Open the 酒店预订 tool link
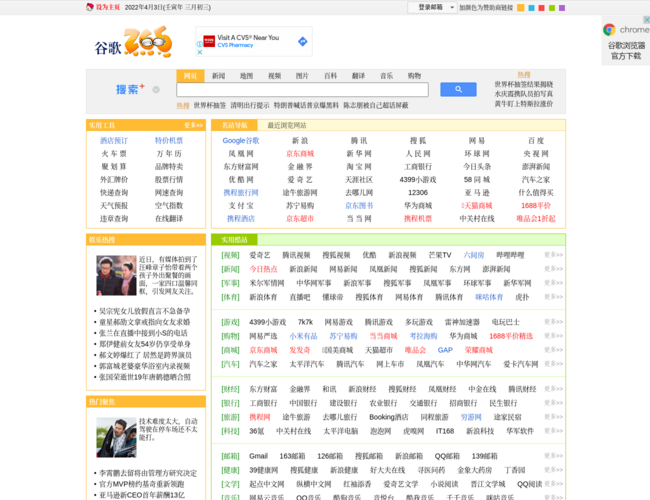 coord(114,141)
